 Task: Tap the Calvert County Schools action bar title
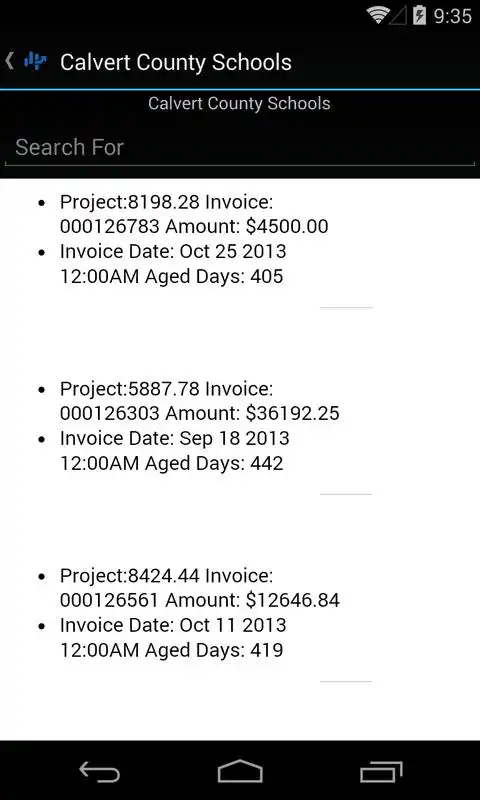pos(176,62)
